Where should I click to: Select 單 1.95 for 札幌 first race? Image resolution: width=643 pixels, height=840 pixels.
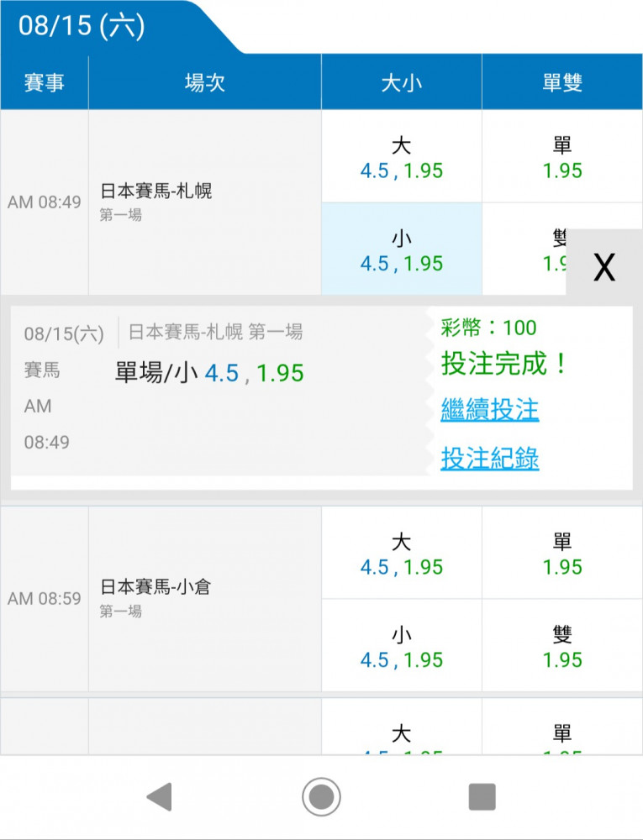point(562,156)
